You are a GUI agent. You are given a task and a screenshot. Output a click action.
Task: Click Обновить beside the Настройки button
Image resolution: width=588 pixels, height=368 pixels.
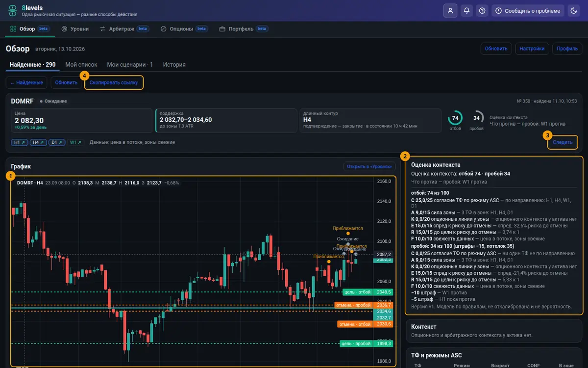pos(496,49)
